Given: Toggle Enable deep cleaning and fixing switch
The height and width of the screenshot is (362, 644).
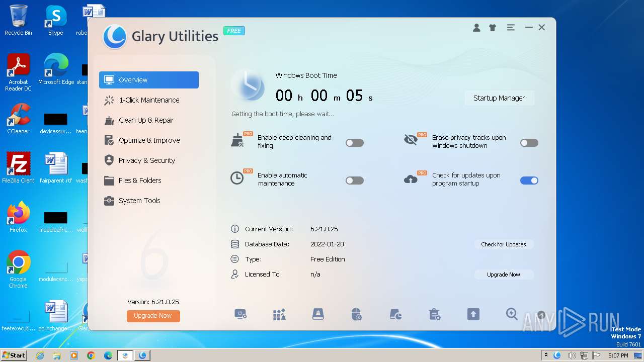Looking at the screenshot, I should coord(355,143).
